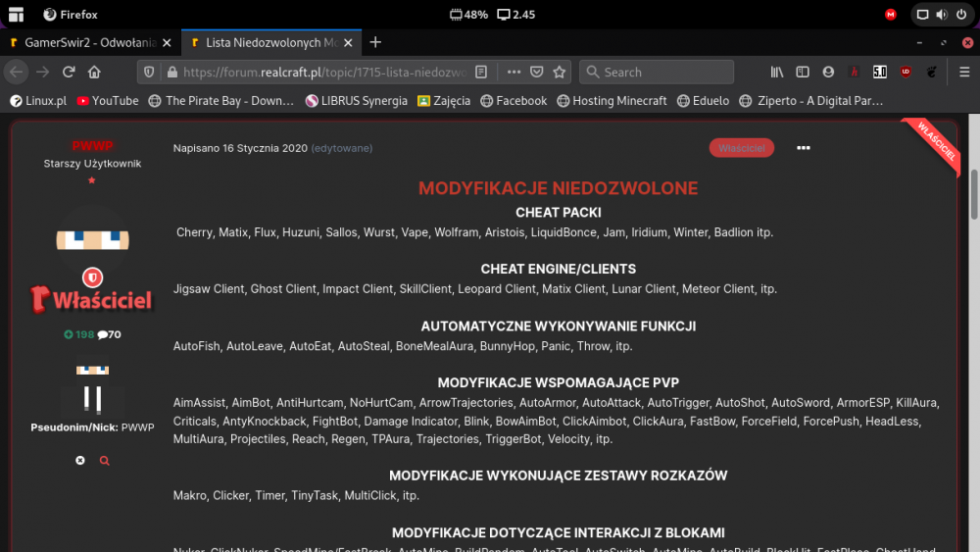Go to the Firefox home page
This screenshot has height=552, width=980.
94,72
